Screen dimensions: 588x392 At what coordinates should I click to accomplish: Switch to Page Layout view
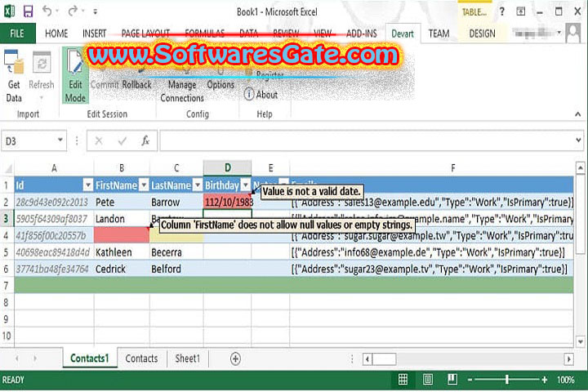427,380
